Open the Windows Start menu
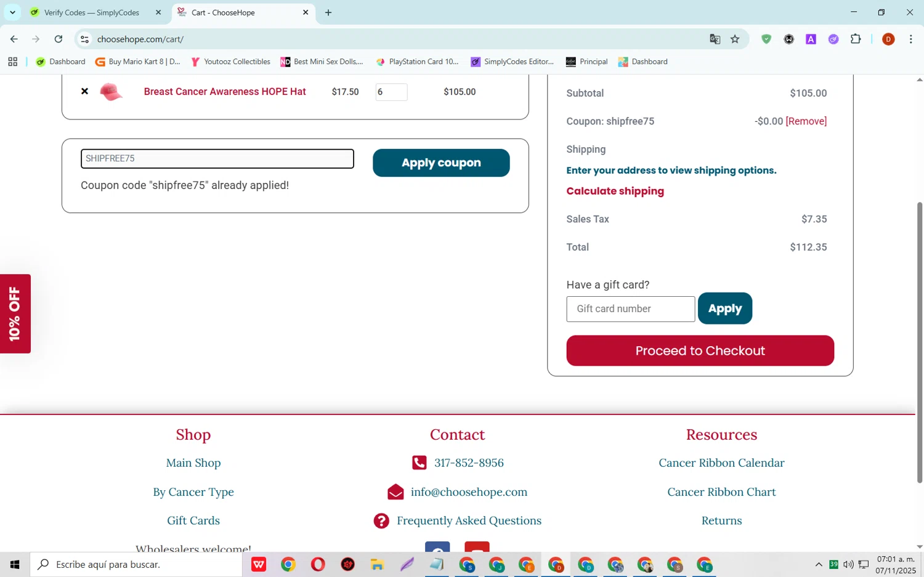The width and height of the screenshot is (924, 577). [x=15, y=564]
